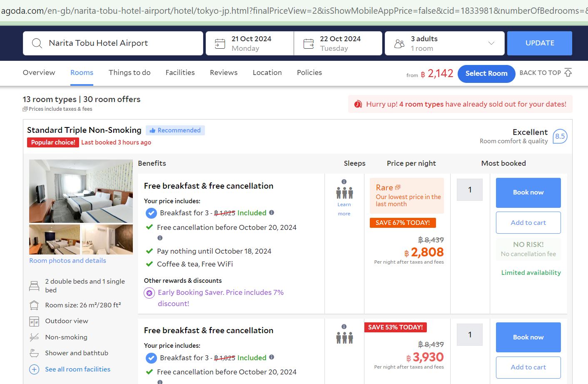Open the main triple room photo

point(81,191)
